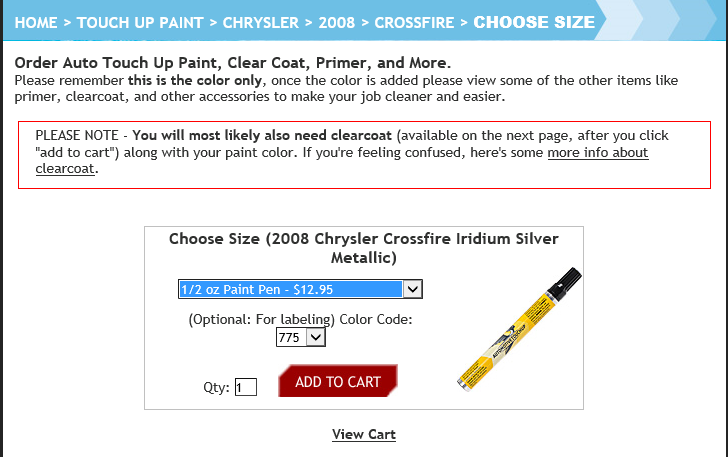
Task: Navigate to TOUCH UP PAINT breadcrumb
Action: click(140, 21)
